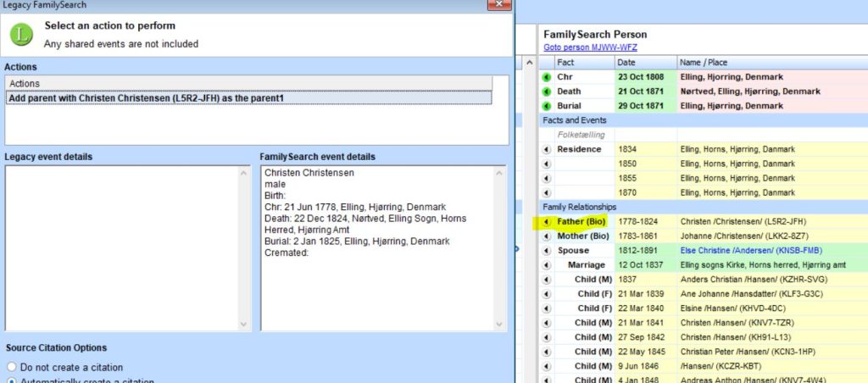Click arrow icon beside Child (M) 22 May 1845
The image size is (868, 383).
pos(547,352)
